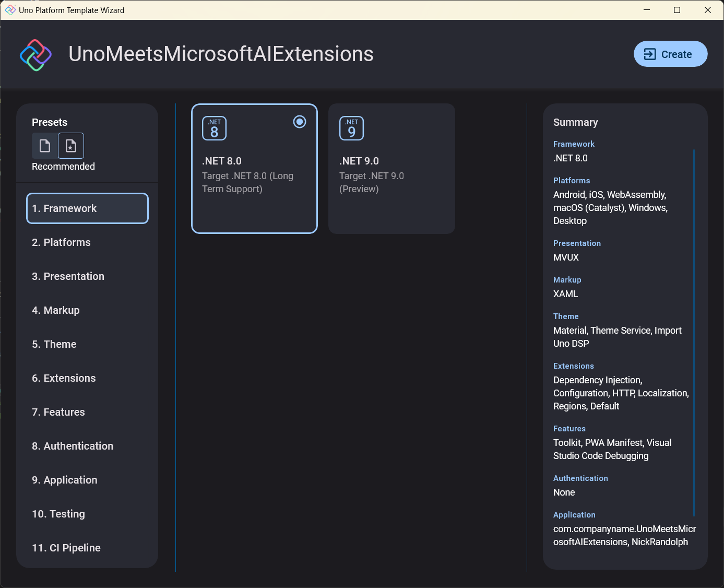Open the 8. Authentication step
The height and width of the screenshot is (588, 724).
point(73,446)
